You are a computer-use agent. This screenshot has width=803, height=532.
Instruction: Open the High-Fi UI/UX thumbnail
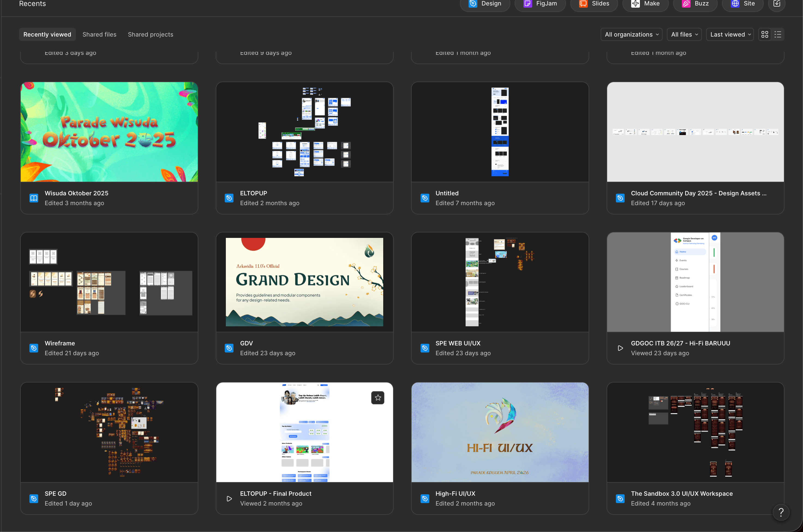coord(500,432)
